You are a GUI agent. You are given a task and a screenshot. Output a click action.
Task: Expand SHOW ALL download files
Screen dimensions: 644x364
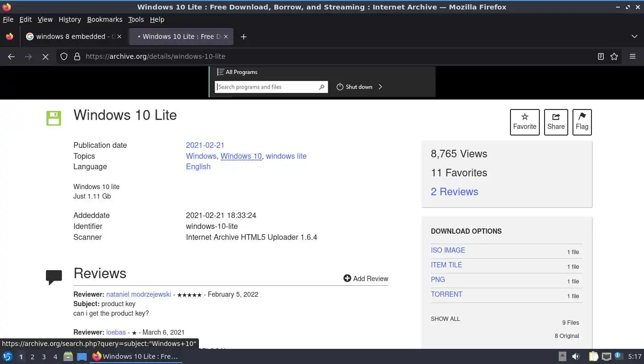pyautogui.click(x=445, y=319)
